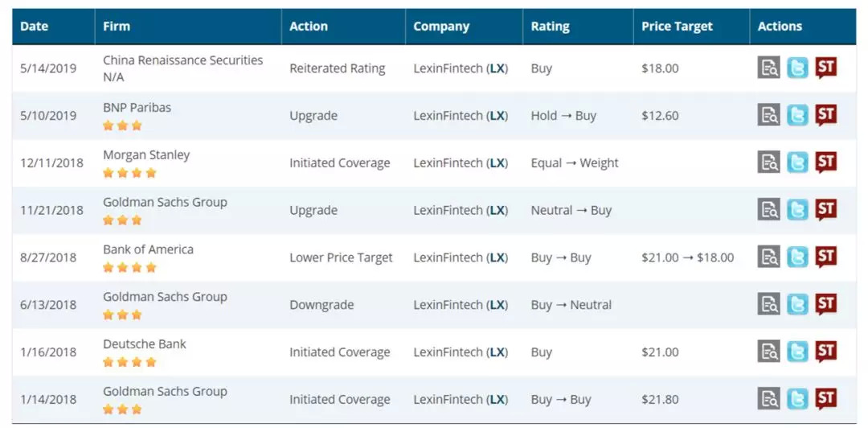Open LX ticker link in Morgan Stanley row
The height and width of the screenshot is (428, 868).
[498, 163]
